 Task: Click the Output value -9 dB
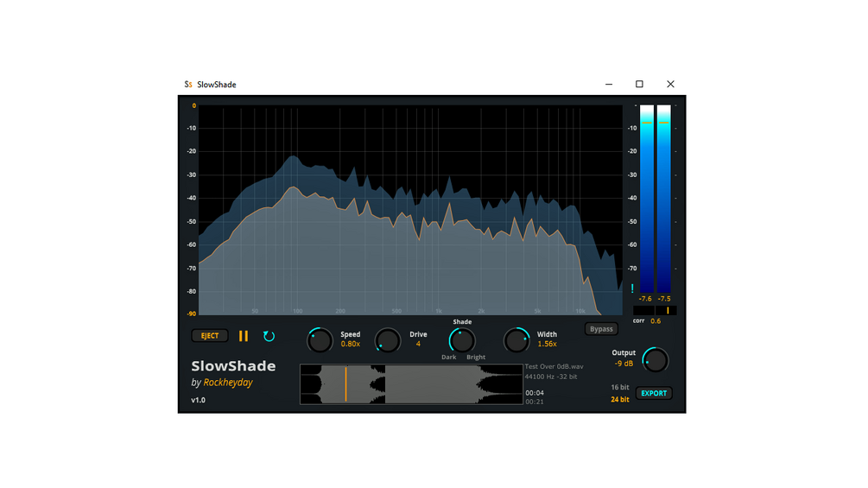624,364
